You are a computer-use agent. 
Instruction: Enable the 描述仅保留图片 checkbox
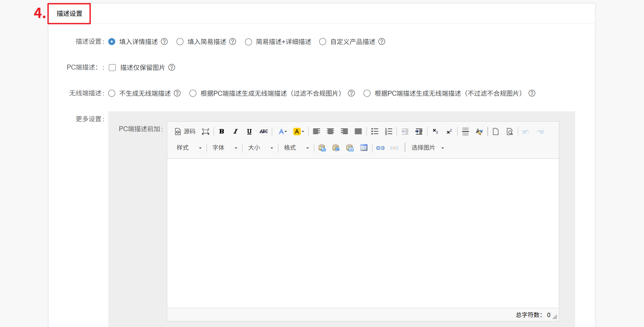click(112, 68)
